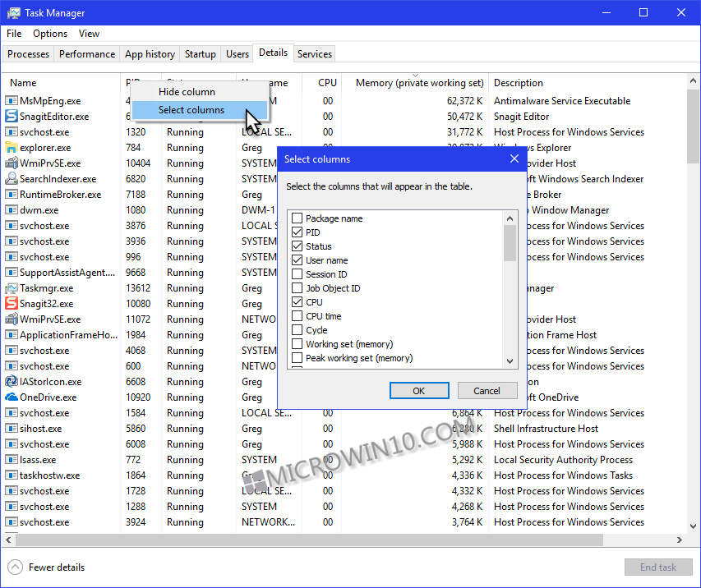Check the Cycle checkbox
The image size is (701, 588).
coord(297,330)
